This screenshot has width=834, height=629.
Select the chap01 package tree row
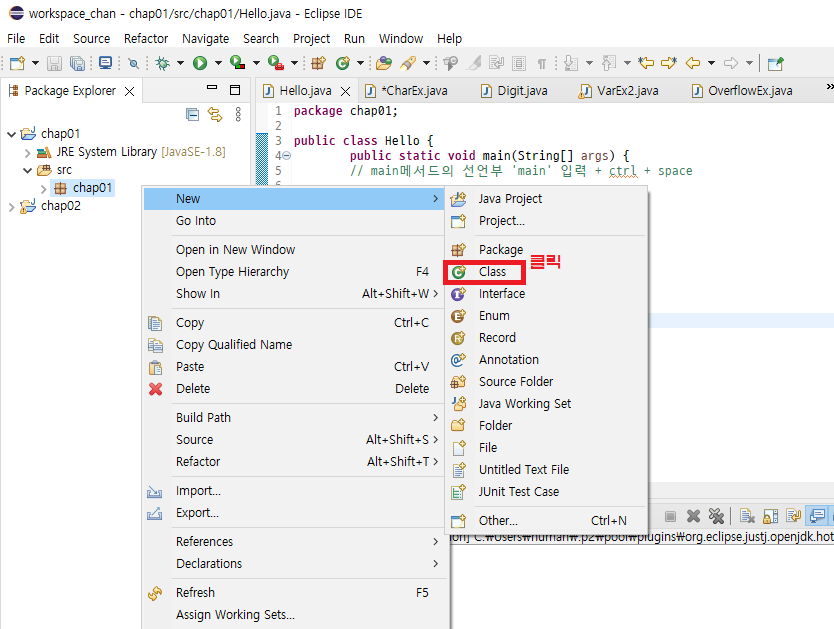coord(82,188)
